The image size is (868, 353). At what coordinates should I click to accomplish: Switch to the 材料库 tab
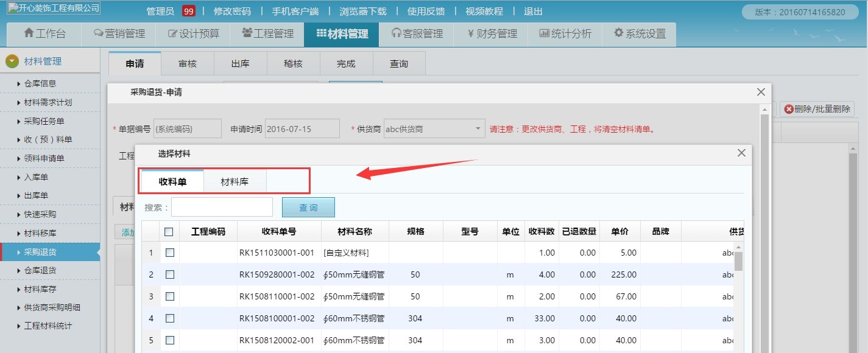[234, 181]
